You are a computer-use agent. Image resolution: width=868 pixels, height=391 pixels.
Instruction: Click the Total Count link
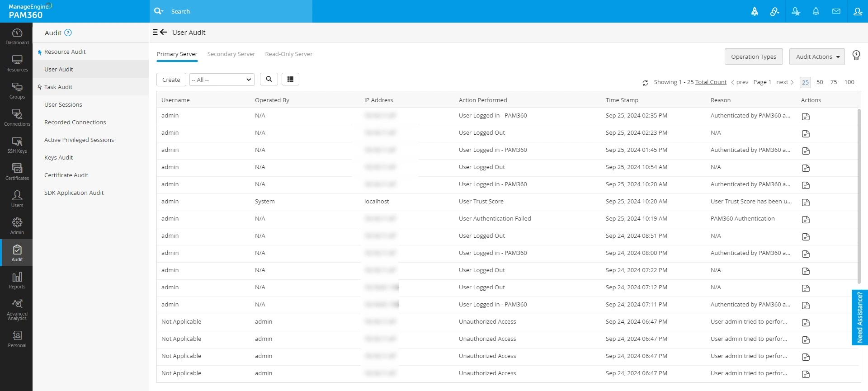point(711,82)
